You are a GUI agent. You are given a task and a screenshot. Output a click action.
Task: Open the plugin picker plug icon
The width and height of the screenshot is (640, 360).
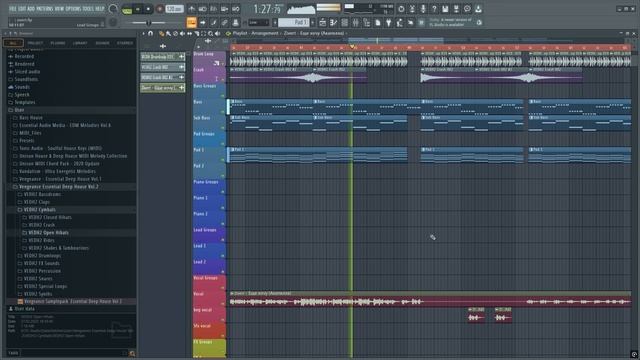[389, 22]
